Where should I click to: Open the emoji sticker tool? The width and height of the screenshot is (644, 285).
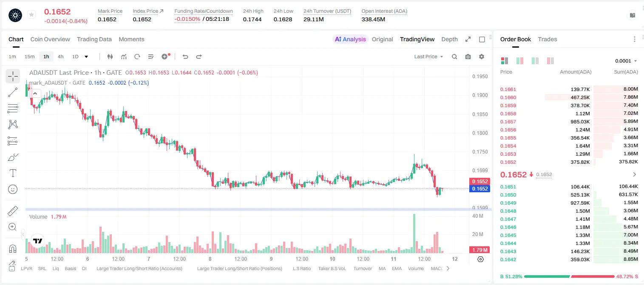point(13,189)
